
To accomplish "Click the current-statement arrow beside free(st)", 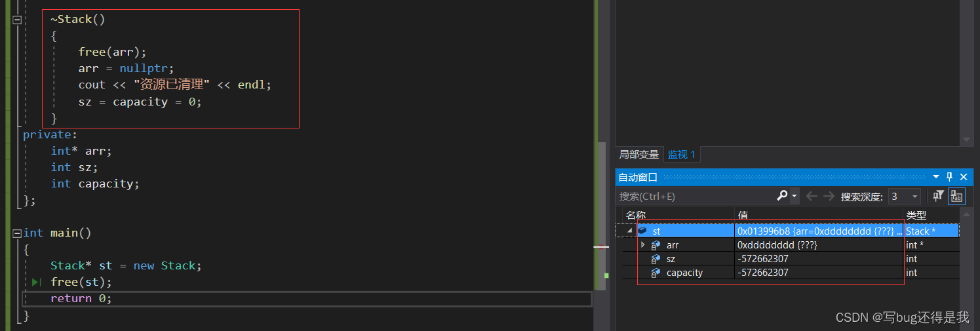I will (x=37, y=282).
